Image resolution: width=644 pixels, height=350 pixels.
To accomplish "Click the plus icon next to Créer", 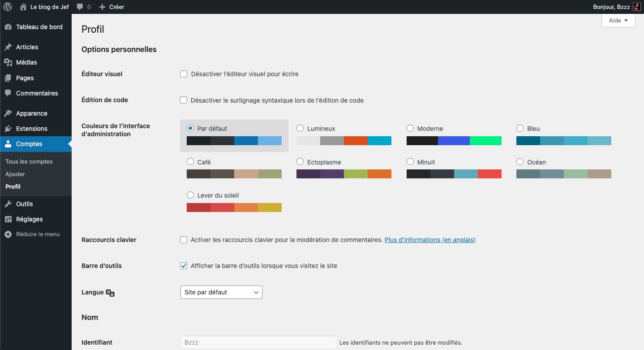I will click(102, 7).
